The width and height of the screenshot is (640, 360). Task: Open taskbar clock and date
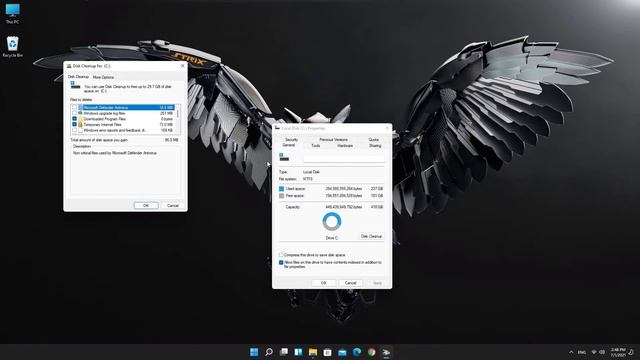coord(618,352)
